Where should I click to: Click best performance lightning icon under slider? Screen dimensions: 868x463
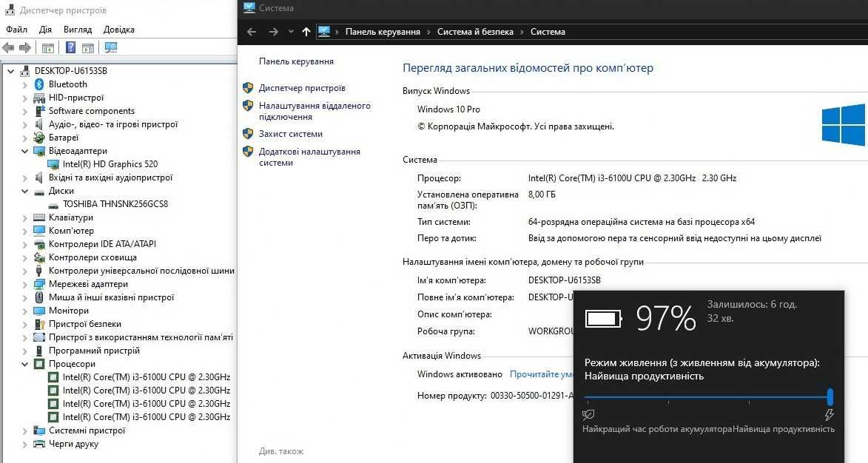point(829,414)
